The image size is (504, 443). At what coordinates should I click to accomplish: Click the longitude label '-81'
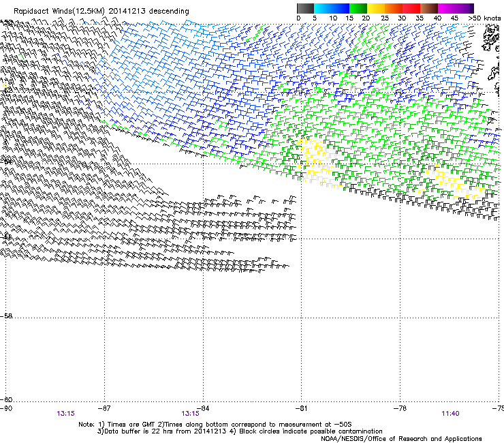301,408
